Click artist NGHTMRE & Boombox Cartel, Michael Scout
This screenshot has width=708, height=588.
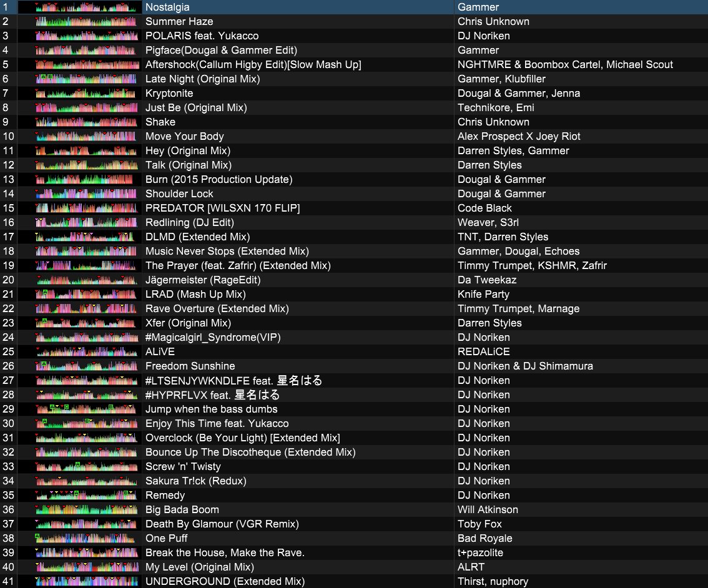click(565, 64)
